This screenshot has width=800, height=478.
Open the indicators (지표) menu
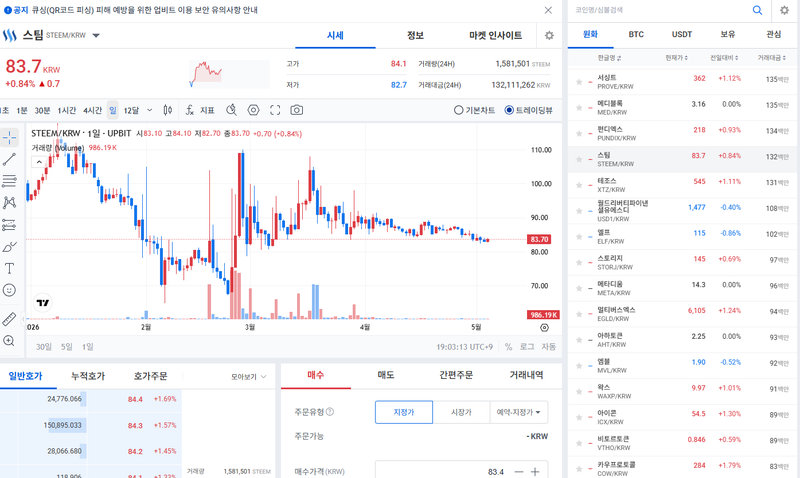pos(200,110)
